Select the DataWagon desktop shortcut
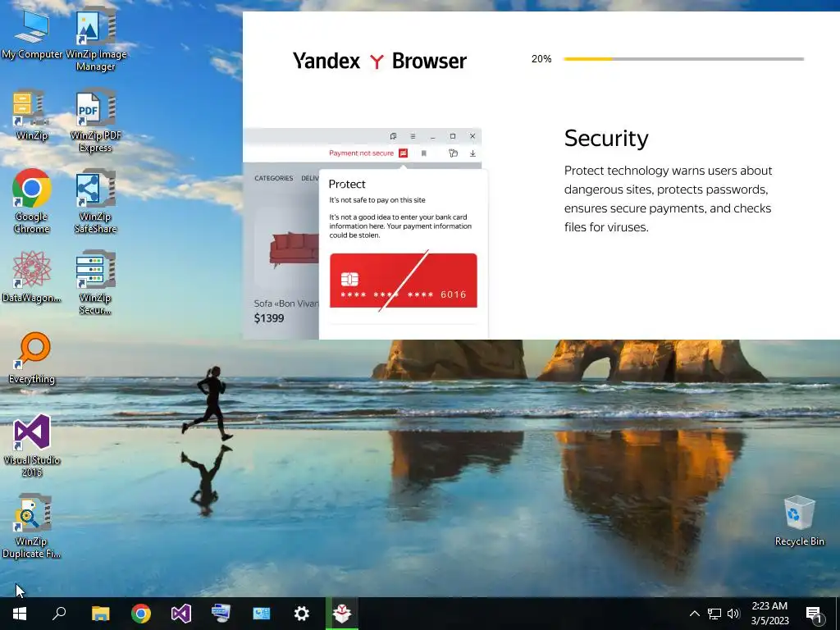 pyautogui.click(x=32, y=277)
